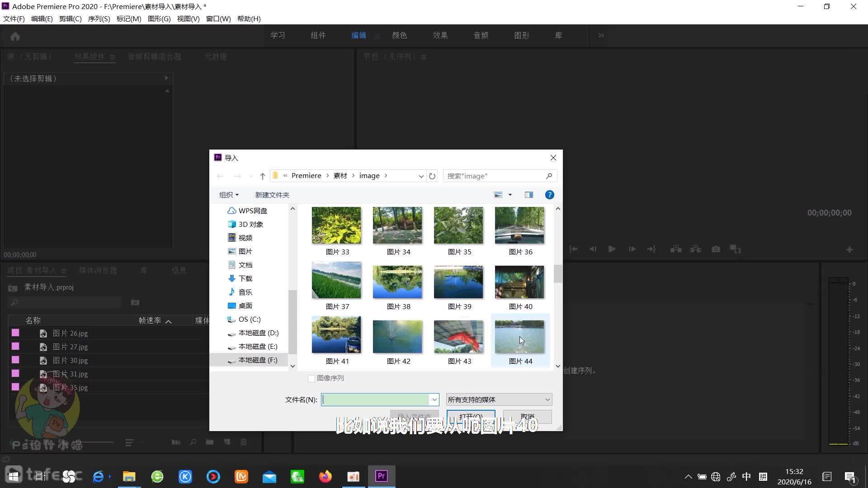
Task: Select 本地磁盘 (E:) in sidebar
Action: [x=252, y=346]
